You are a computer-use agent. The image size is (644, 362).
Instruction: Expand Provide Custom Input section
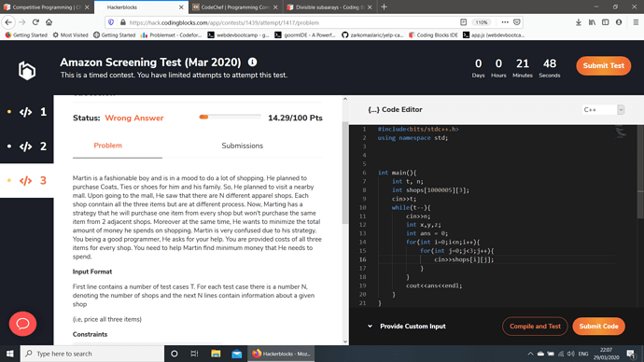[x=406, y=327]
